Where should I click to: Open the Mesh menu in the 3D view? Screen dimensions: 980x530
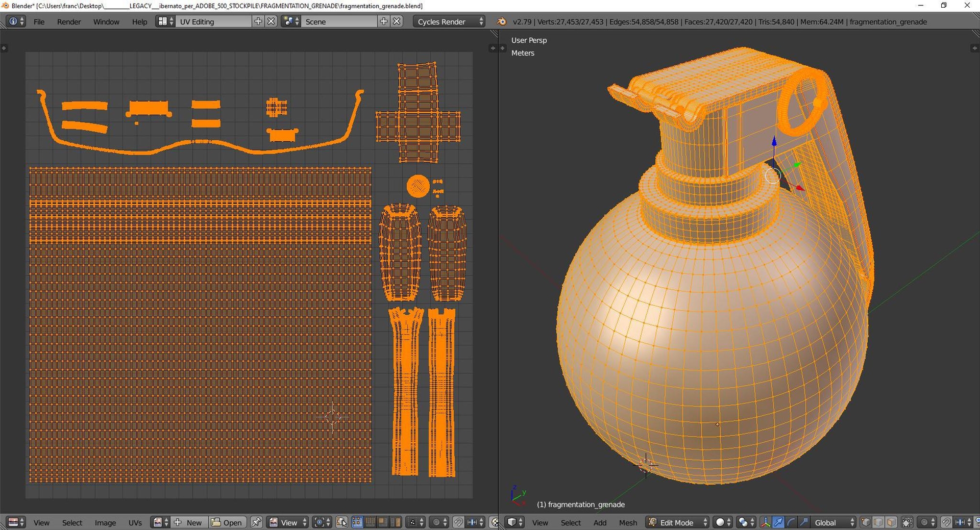coord(628,522)
